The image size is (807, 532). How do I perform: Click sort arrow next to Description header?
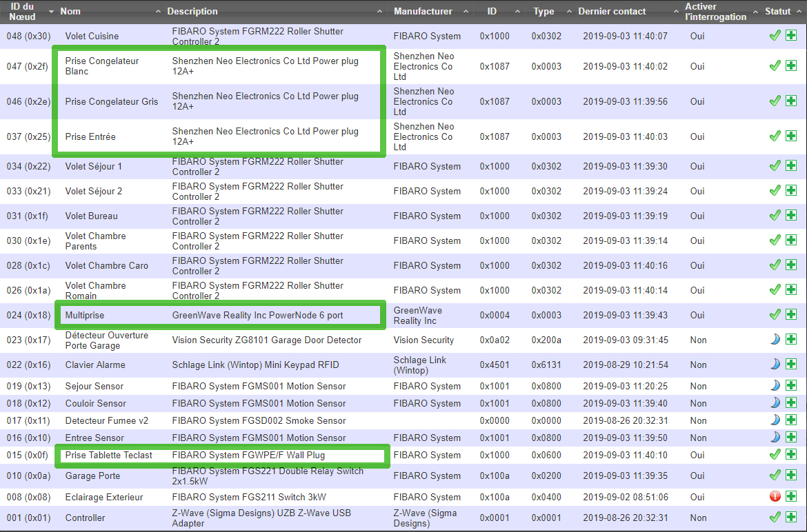[380, 12]
